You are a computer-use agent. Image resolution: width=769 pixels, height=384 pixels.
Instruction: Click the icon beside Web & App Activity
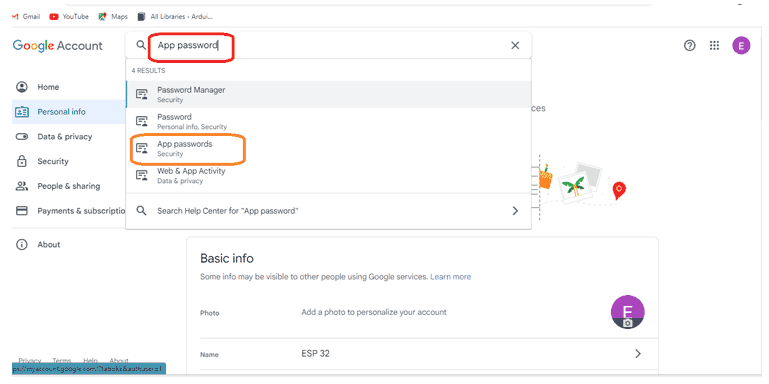click(x=142, y=175)
